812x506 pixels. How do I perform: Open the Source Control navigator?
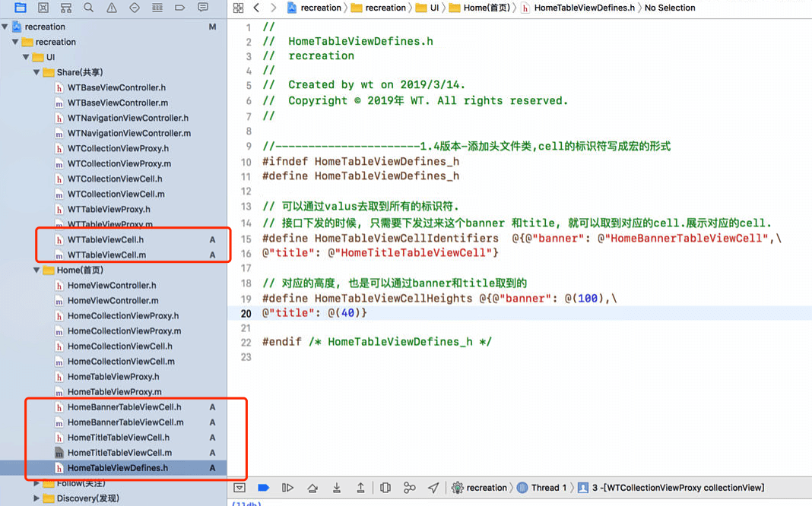click(43, 8)
